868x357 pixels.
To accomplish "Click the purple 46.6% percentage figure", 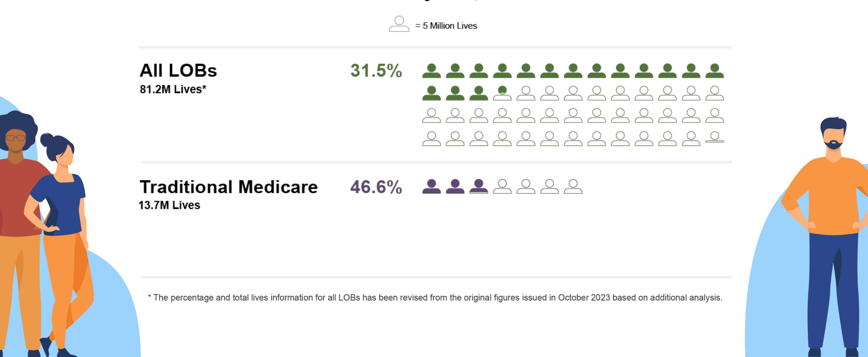I will pos(376,187).
